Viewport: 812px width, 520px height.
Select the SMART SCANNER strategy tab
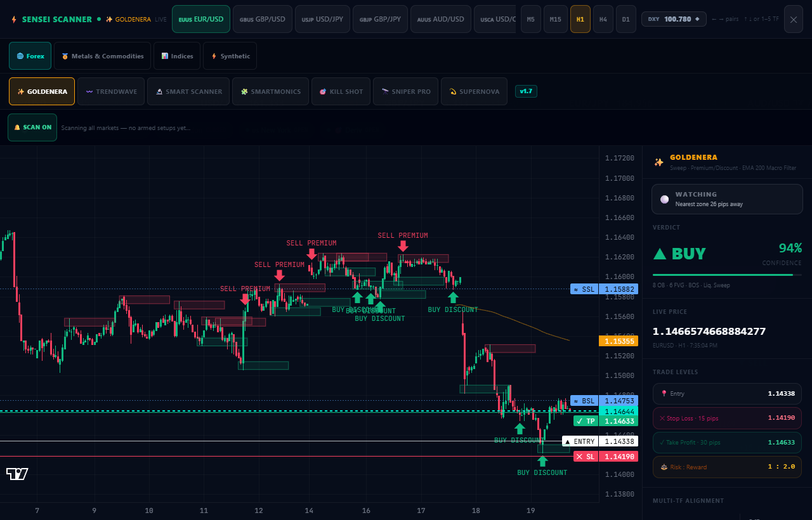(188, 91)
